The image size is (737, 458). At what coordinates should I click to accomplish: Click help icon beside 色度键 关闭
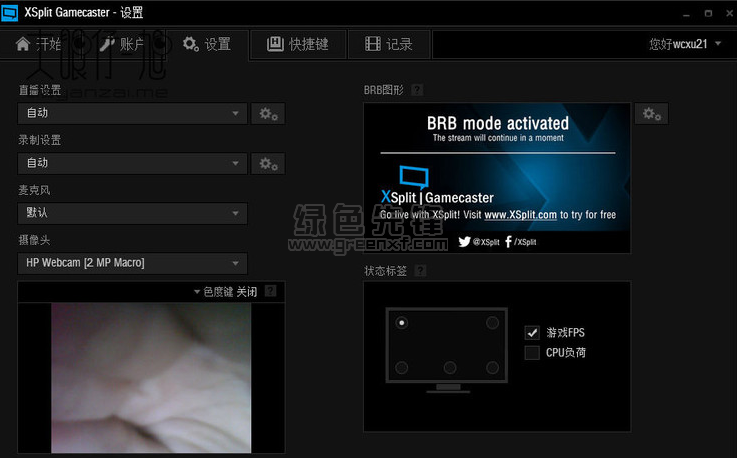click(x=271, y=291)
